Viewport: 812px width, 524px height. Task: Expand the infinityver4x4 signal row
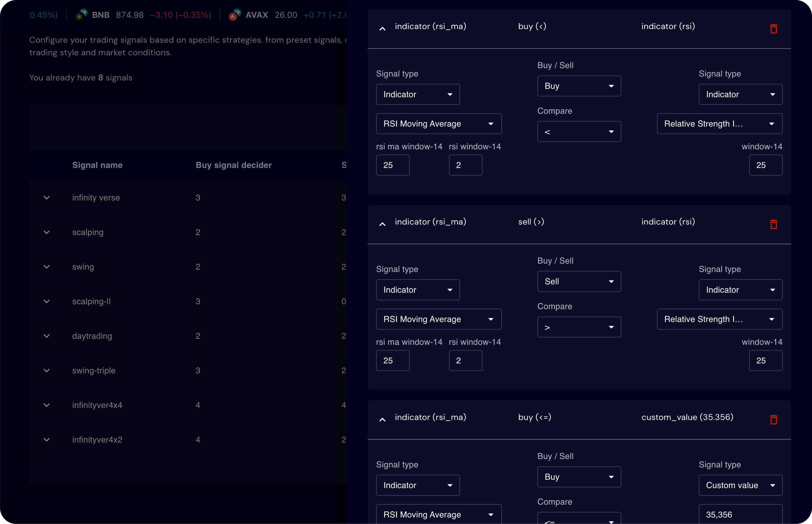pos(47,405)
